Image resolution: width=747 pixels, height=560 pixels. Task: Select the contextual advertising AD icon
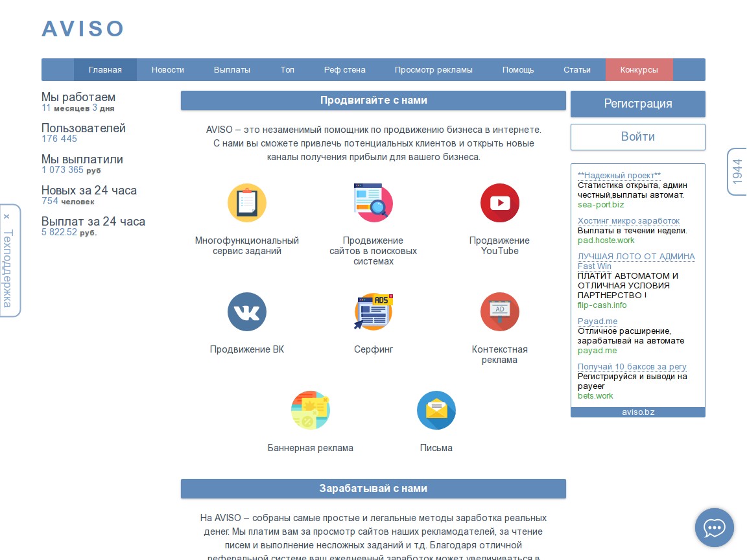500,312
